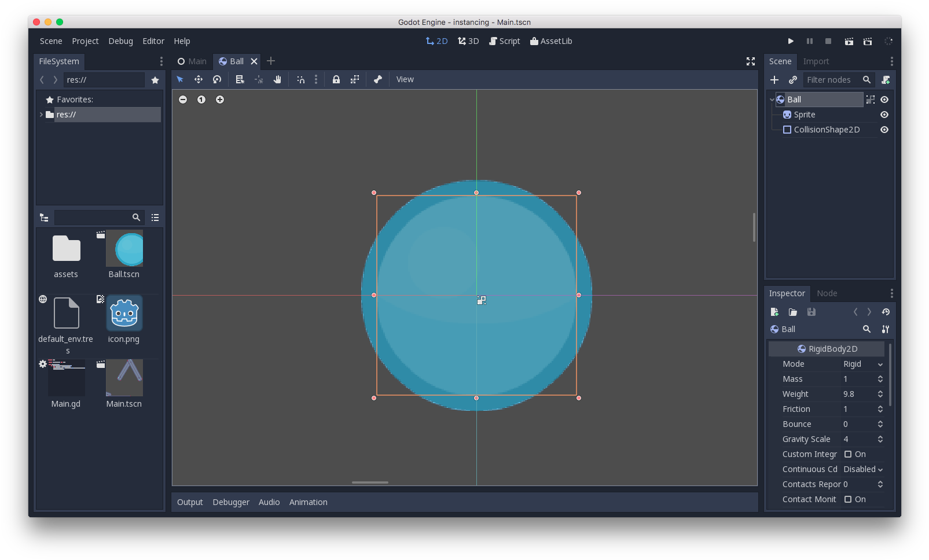
Task: Hide the Sprite node
Action: [x=884, y=115]
